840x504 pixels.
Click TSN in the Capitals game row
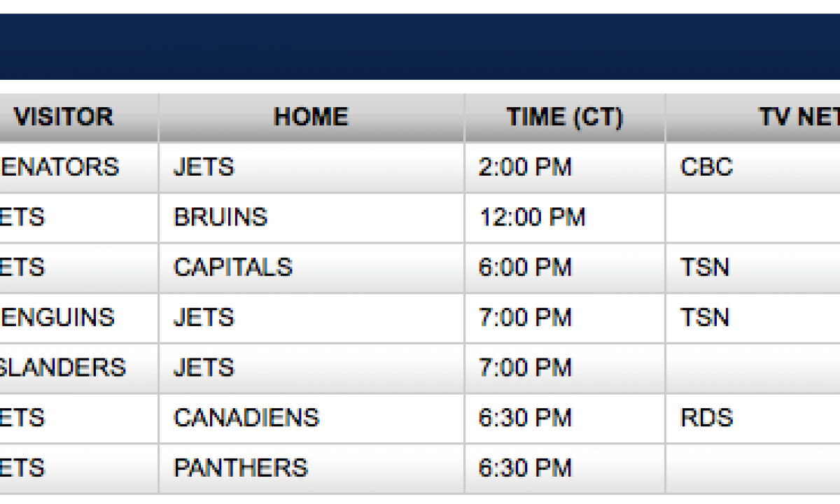705,267
